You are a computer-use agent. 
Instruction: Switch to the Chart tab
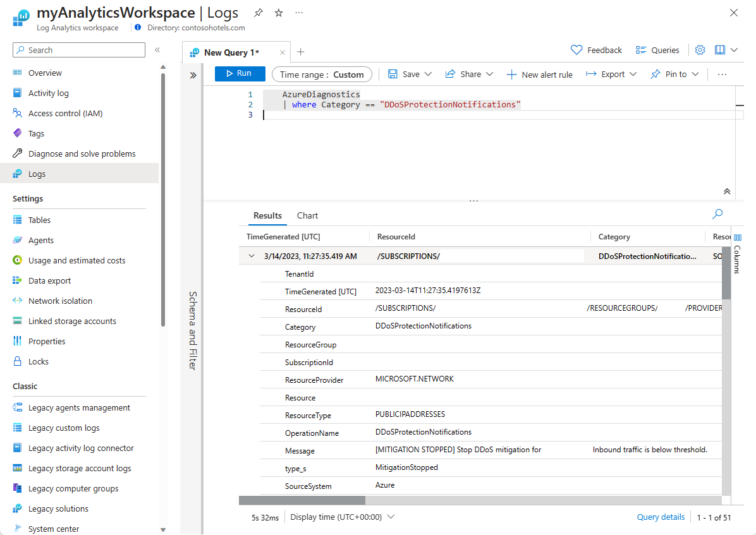click(x=307, y=215)
